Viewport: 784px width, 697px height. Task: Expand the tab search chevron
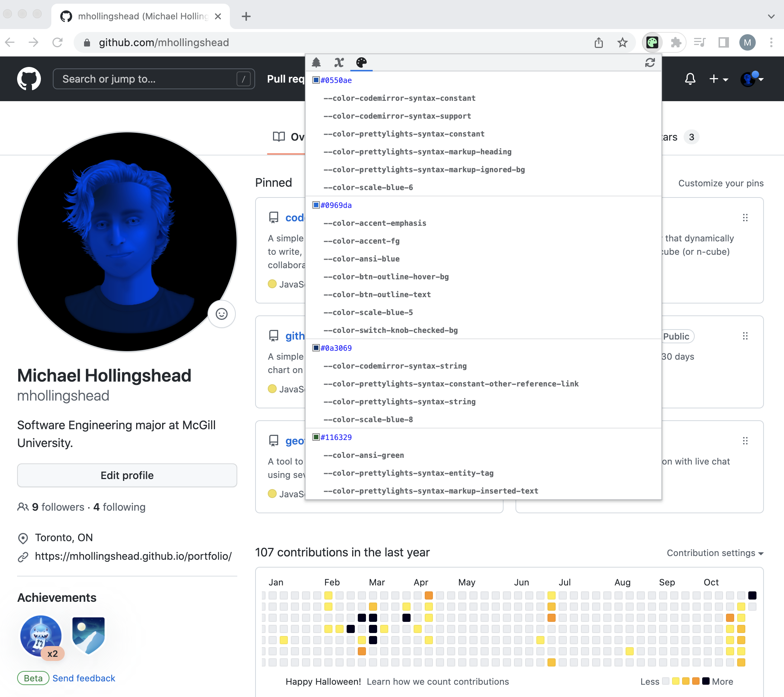(771, 16)
